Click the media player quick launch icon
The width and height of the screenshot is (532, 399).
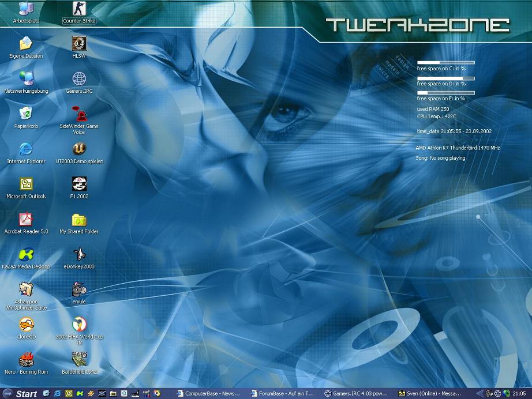pos(157,394)
